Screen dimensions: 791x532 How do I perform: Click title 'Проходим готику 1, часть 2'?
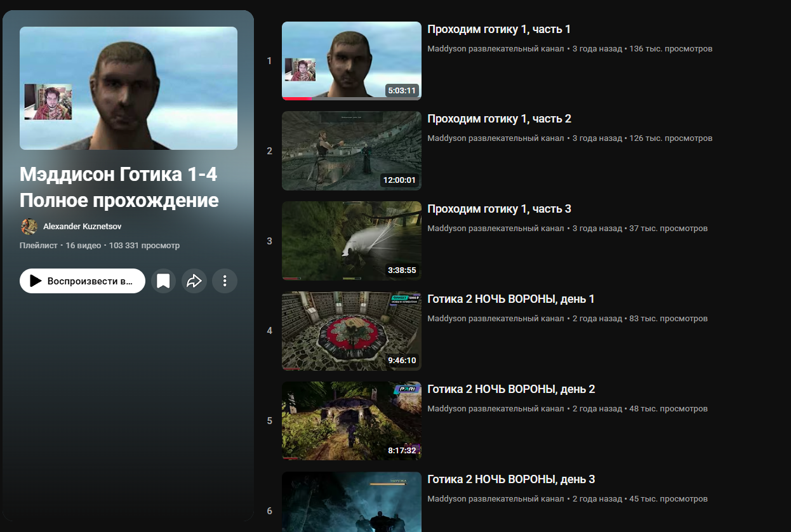click(499, 119)
